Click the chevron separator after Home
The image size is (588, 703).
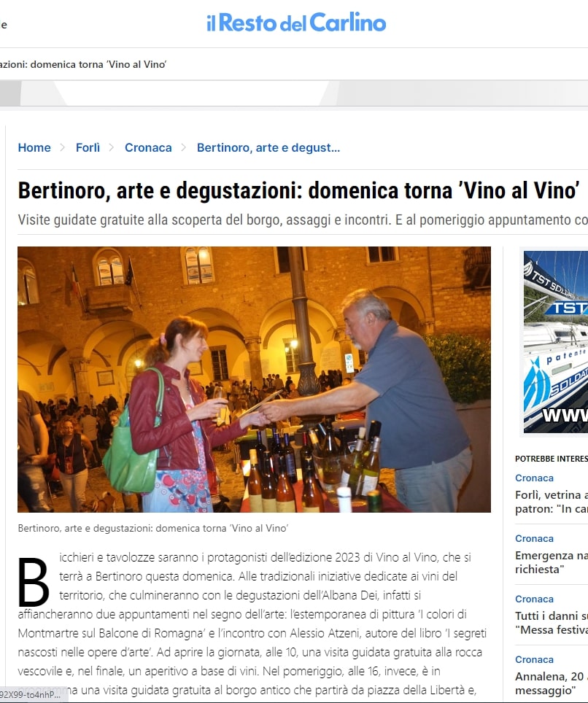click(63, 147)
